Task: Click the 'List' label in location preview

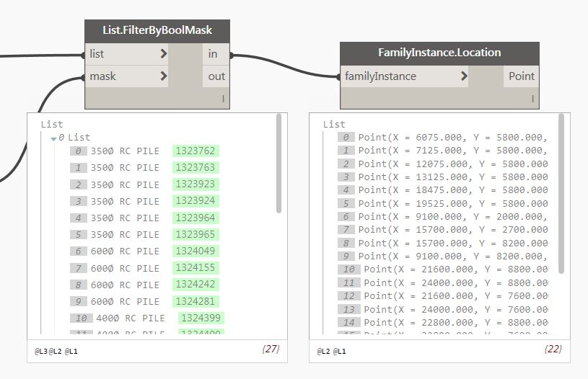Action: click(x=334, y=125)
